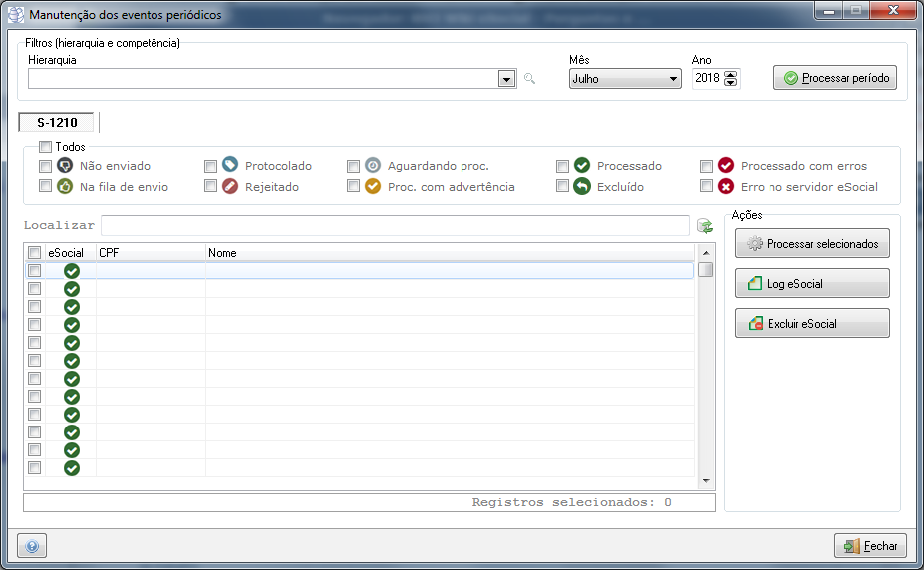Enable the Todos checkbox
This screenshot has height=570, width=924.
45,147
